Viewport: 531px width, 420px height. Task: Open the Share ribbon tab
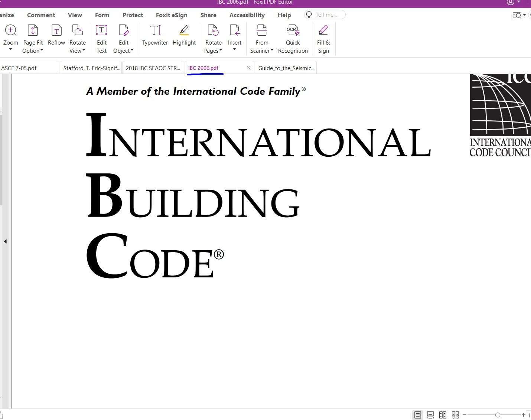(208, 15)
